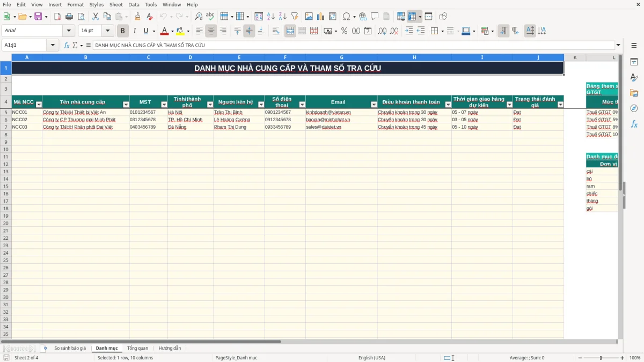Insert a comment icon
Image resolution: width=644 pixels, height=362 pixels.
375,17
